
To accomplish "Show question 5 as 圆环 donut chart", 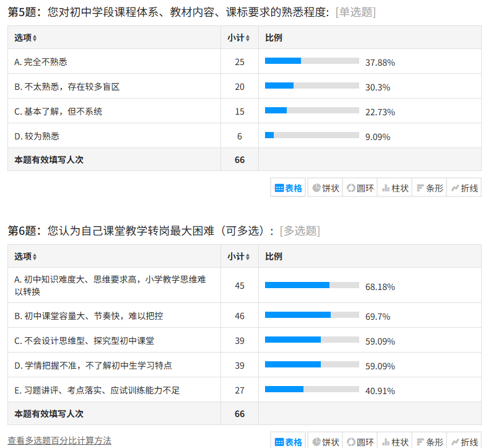I will [x=360, y=188].
